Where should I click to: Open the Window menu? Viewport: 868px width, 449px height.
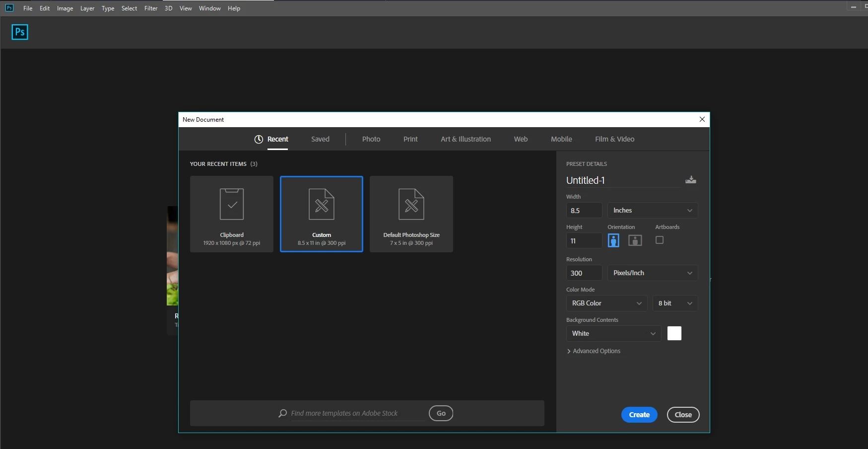[210, 8]
